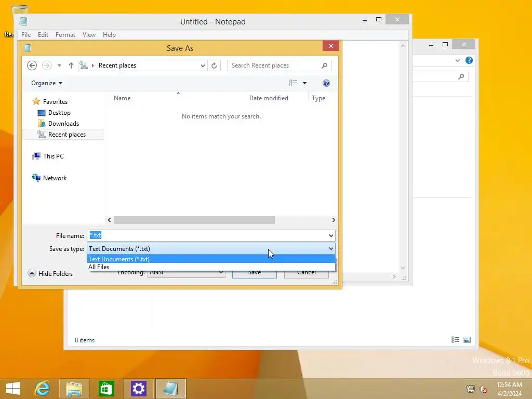The image size is (532, 399).
Task: Choose All Files type option
Action: point(211,267)
